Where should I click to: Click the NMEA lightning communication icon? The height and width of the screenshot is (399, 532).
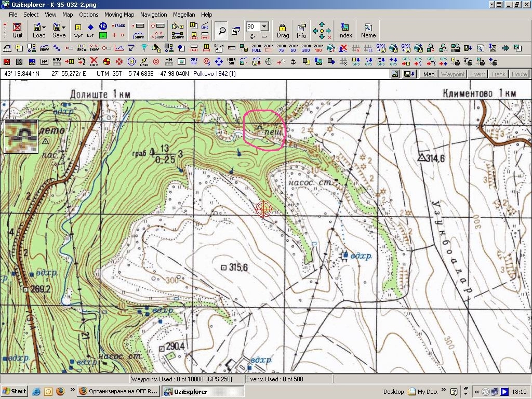144,61
